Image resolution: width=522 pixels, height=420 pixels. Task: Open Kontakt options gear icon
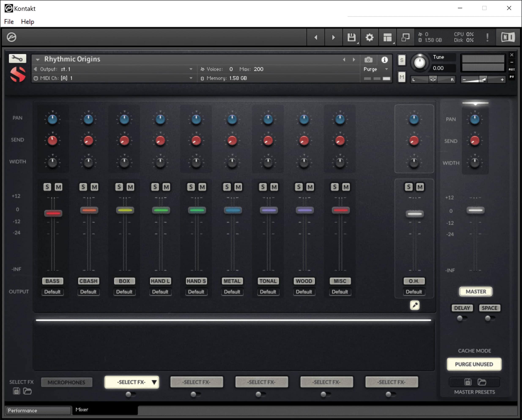(369, 37)
